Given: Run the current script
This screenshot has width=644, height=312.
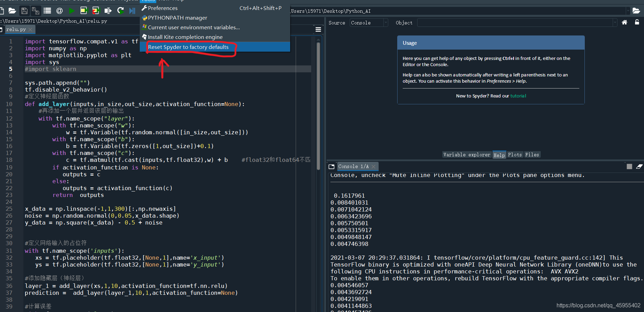Looking at the screenshot, I should tap(72, 11).
